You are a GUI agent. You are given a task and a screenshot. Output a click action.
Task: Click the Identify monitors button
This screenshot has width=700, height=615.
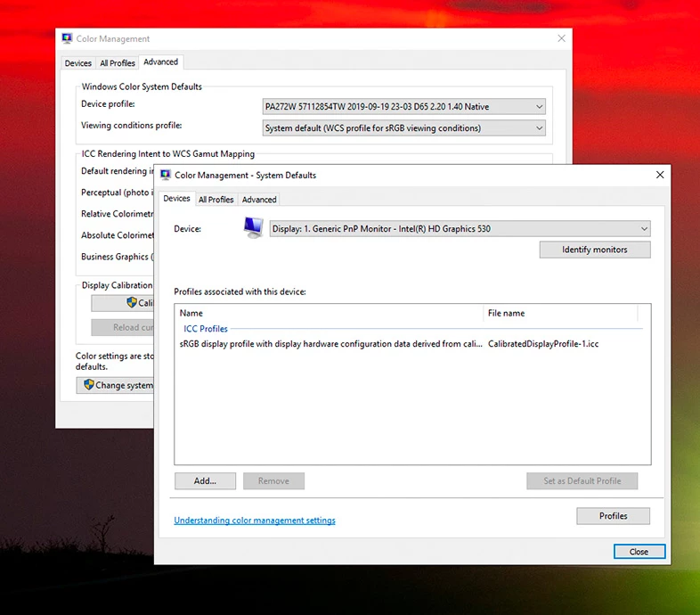595,250
